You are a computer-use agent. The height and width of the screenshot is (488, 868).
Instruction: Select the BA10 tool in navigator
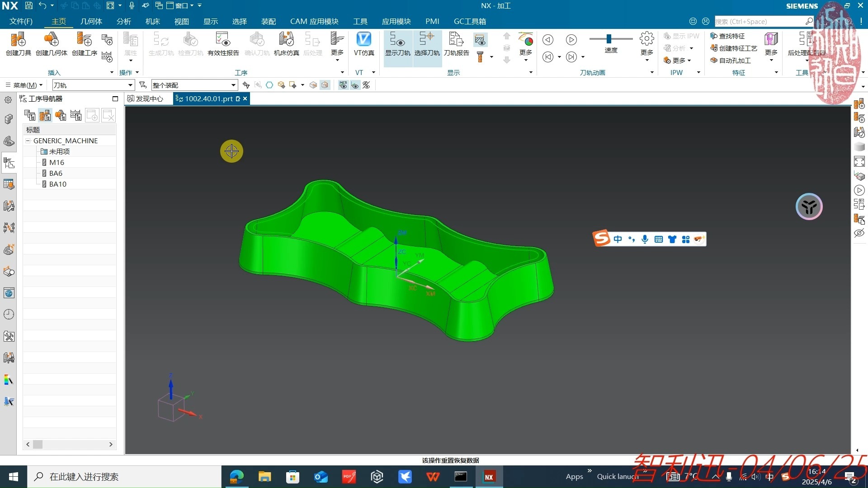57,184
